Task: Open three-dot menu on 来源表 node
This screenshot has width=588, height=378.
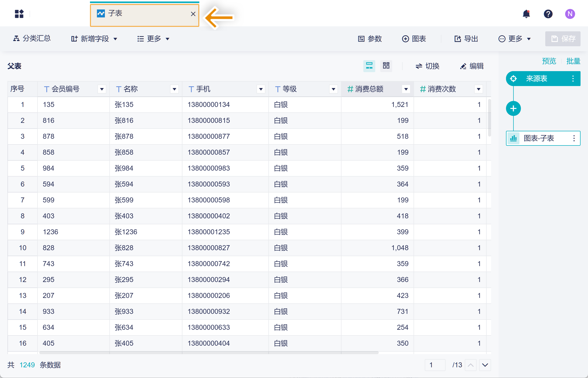Action: [x=573, y=79]
